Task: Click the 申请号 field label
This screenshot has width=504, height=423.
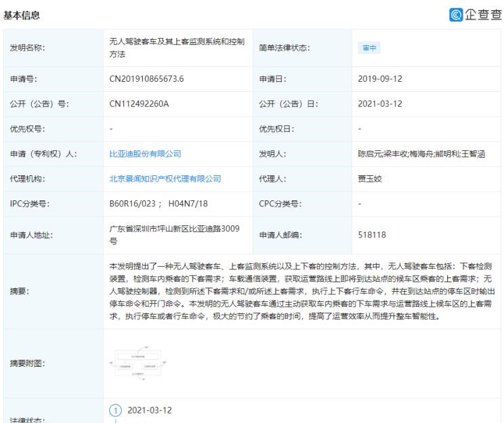Action: 24,79
